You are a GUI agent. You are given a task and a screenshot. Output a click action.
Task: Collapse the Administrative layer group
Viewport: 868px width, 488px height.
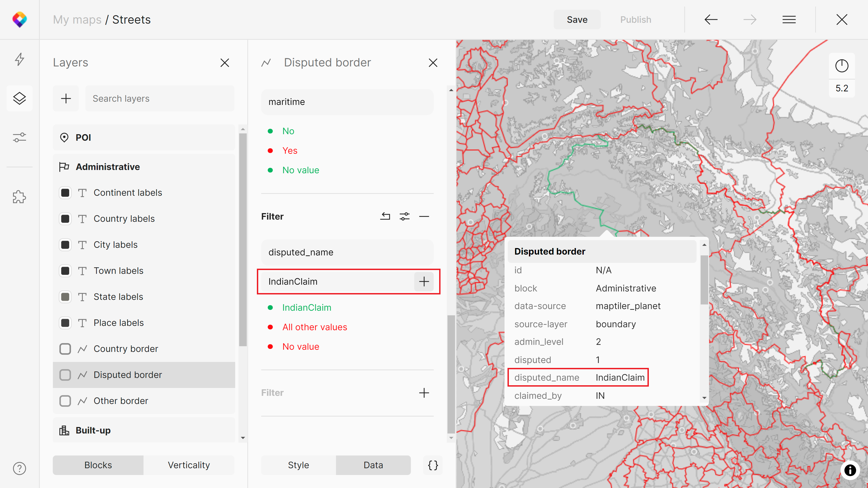[x=108, y=167]
